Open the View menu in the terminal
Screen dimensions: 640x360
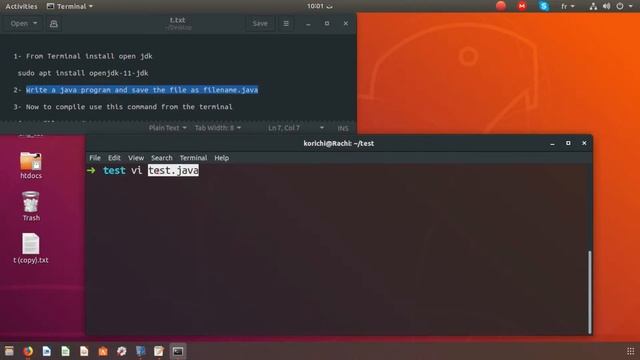coord(136,158)
